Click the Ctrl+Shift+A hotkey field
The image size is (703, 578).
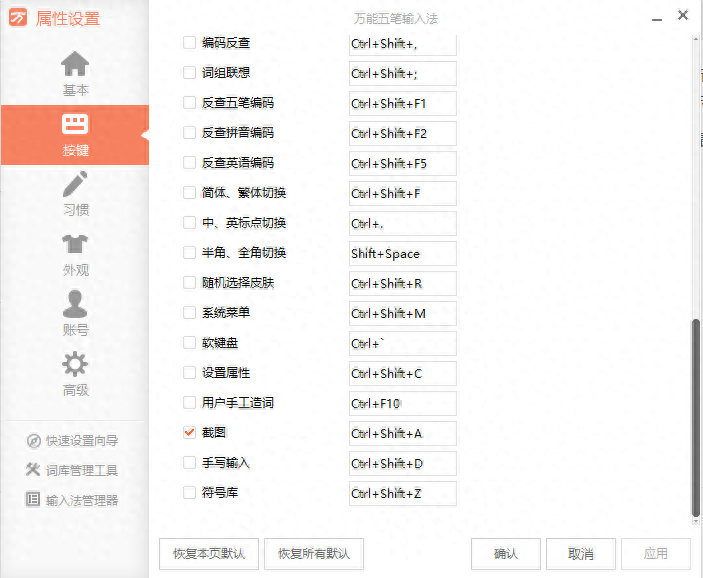tap(403, 434)
